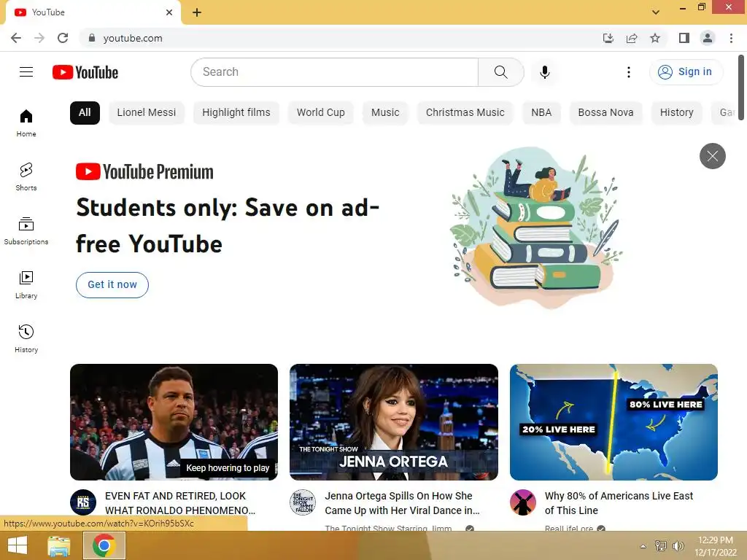Select History filter chip
The image size is (747, 560).
(676, 113)
